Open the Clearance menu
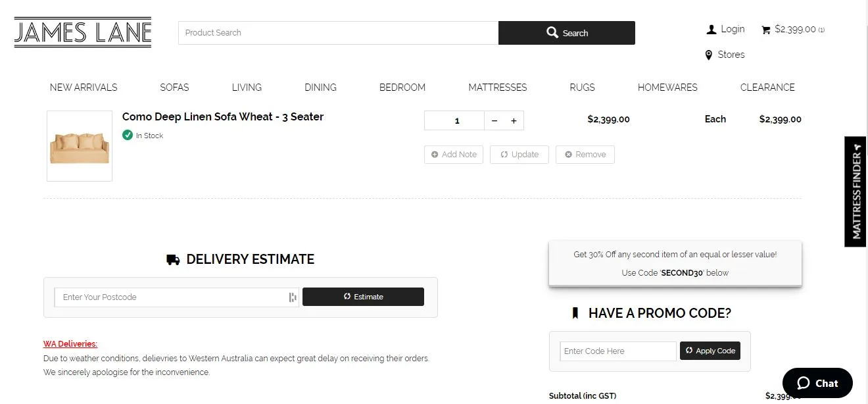Viewport: 868px width, 404px height. pyautogui.click(x=767, y=88)
